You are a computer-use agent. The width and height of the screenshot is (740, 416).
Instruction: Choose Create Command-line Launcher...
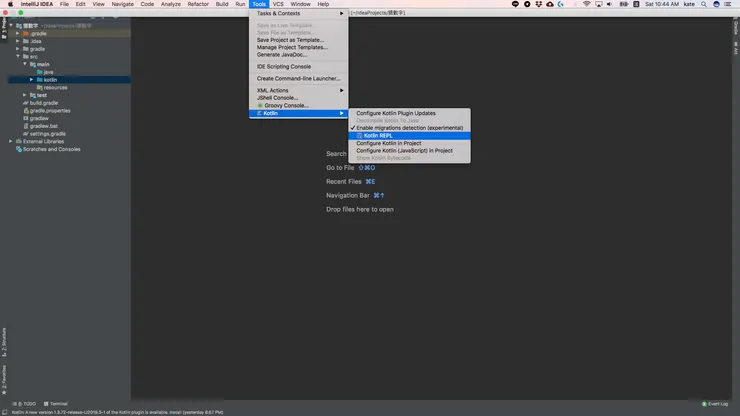point(298,78)
